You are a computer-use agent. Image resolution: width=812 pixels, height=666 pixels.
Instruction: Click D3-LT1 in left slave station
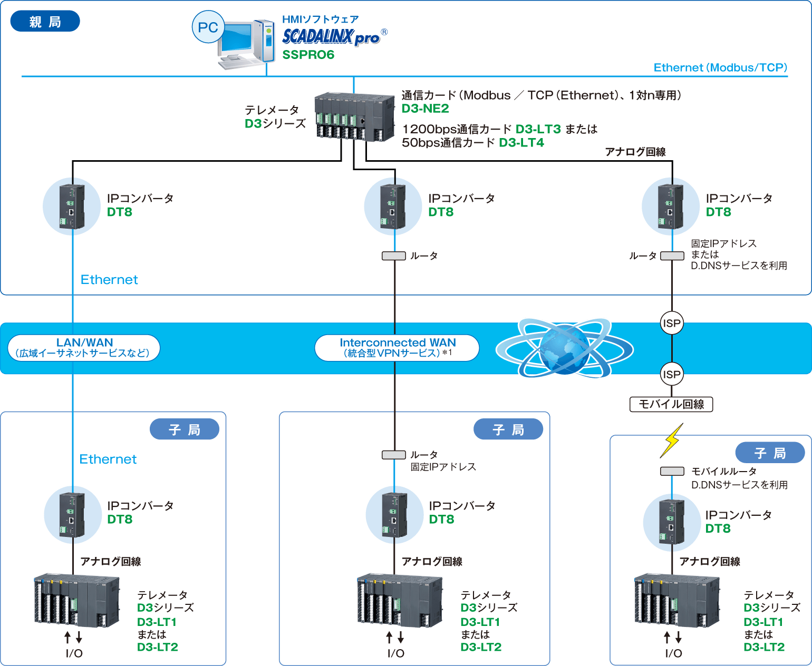pyautogui.click(x=157, y=622)
